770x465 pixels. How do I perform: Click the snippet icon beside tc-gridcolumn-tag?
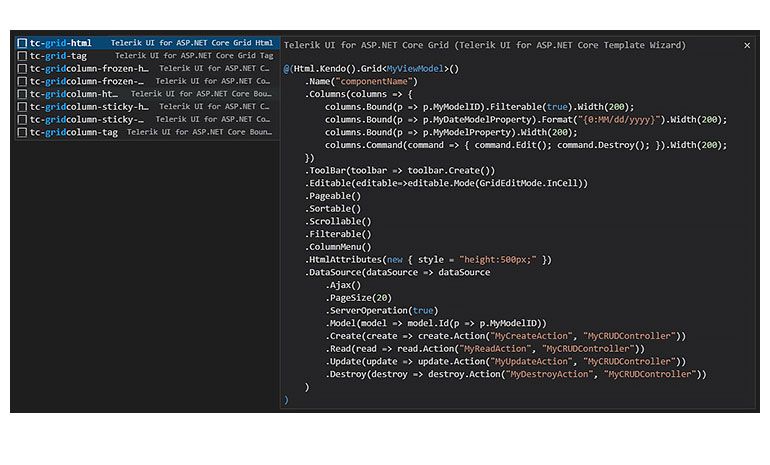(22, 133)
